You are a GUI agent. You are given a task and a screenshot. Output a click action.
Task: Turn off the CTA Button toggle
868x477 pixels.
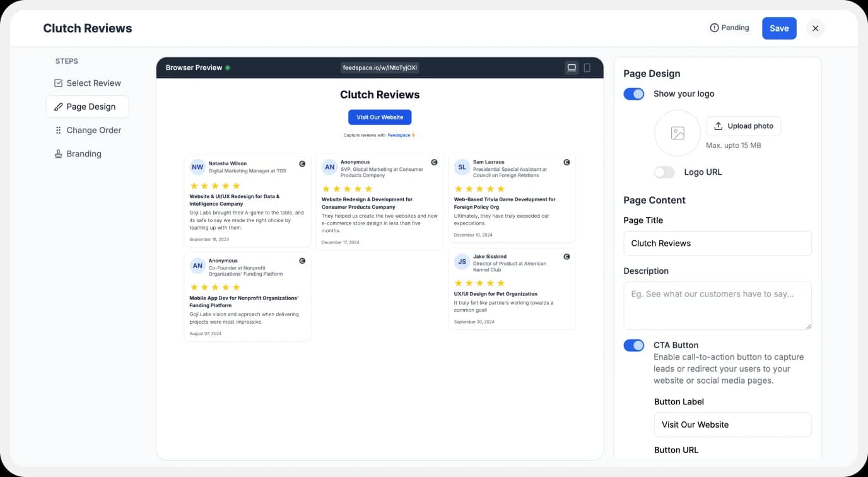point(634,345)
